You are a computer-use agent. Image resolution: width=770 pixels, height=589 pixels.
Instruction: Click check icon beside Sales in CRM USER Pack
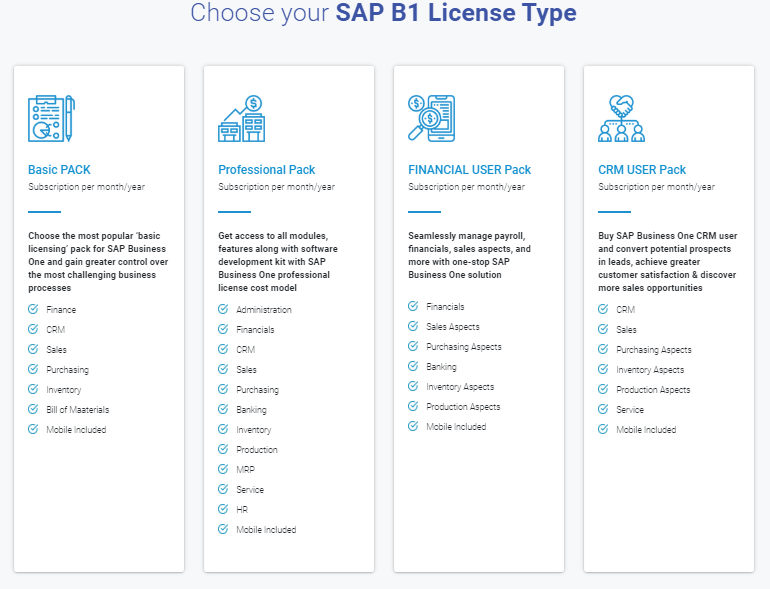point(603,329)
